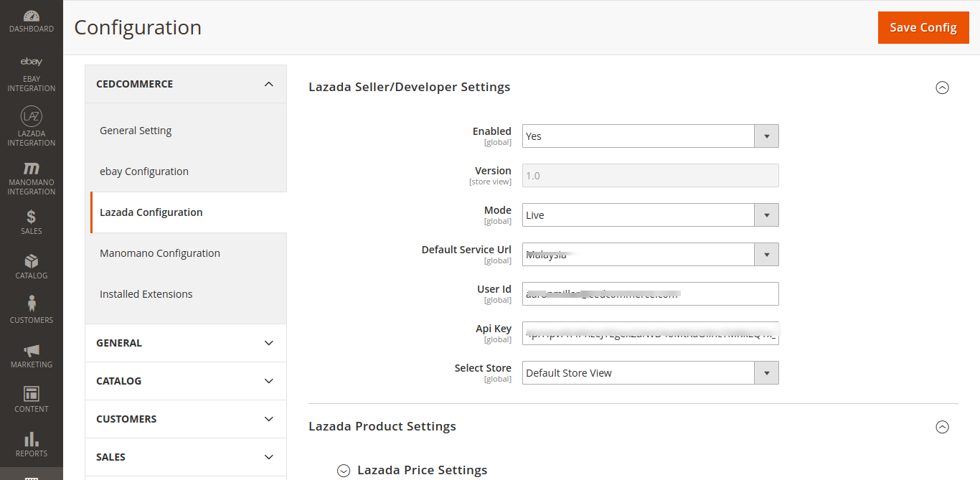Collapse the CEDCOMMERCE section
Viewport: 980px width, 480px height.
click(x=186, y=84)
